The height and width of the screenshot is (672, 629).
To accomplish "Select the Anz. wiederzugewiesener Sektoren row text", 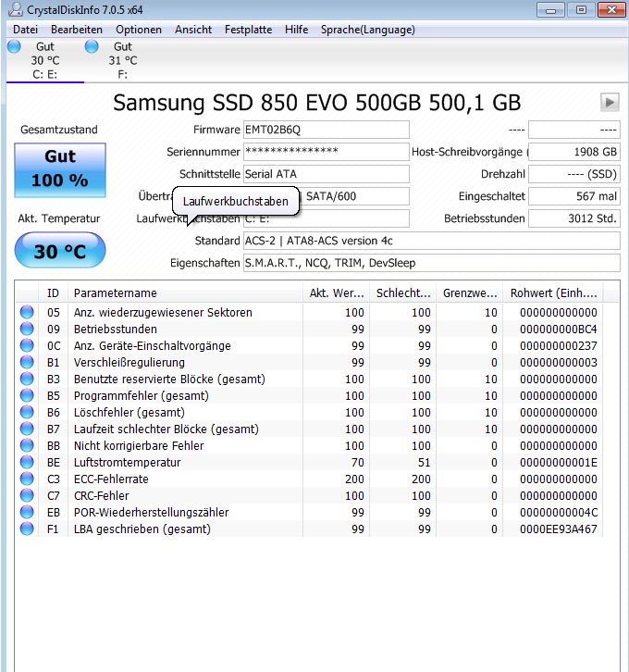I will coord(163,313).
